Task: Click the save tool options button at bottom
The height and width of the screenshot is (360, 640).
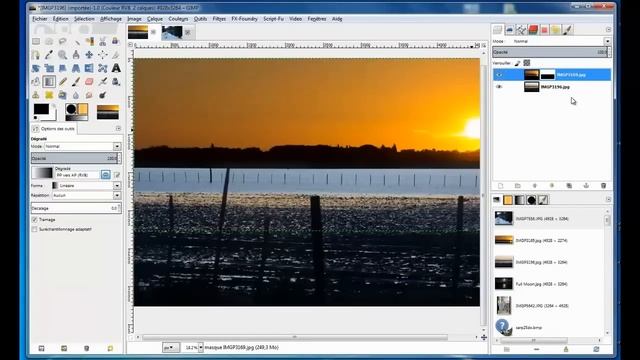Action: (x=41, y=348)
